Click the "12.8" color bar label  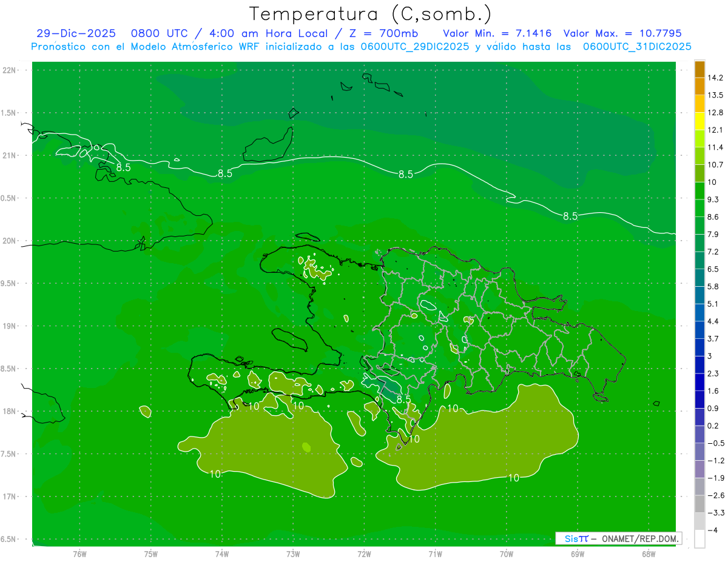(715, 112)
